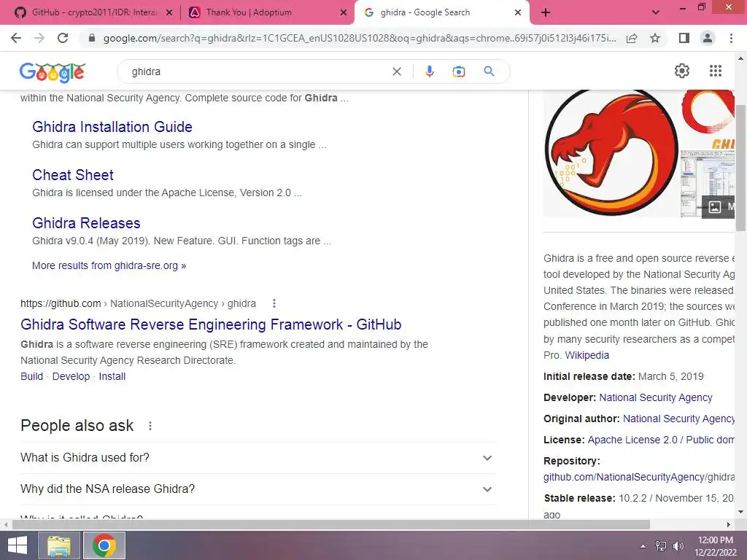The height and width of the screenshot is (560, 747).
Task: Click the Ghidra dragon logo image
Action: pos(611,152)
